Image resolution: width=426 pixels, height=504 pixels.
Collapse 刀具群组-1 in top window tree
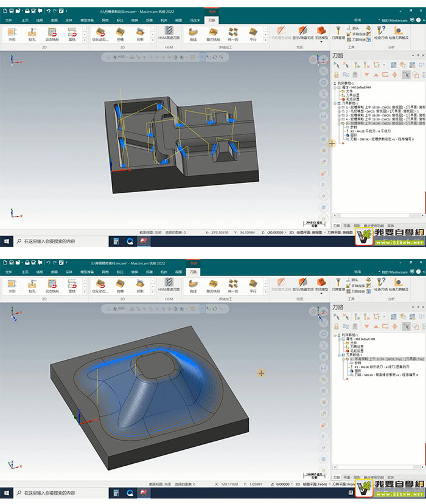tap(335, 103)
